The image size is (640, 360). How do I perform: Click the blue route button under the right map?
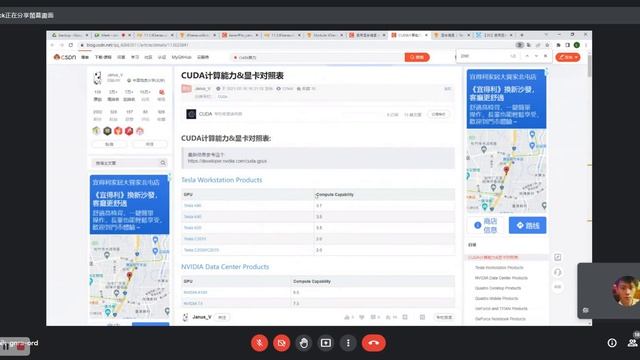pos(527,225)
